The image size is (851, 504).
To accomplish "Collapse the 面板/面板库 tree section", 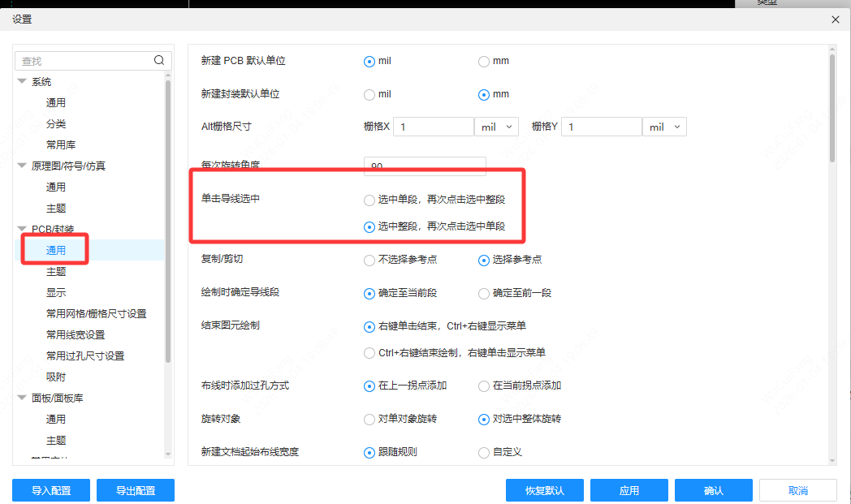I will [x=20, y=398].
